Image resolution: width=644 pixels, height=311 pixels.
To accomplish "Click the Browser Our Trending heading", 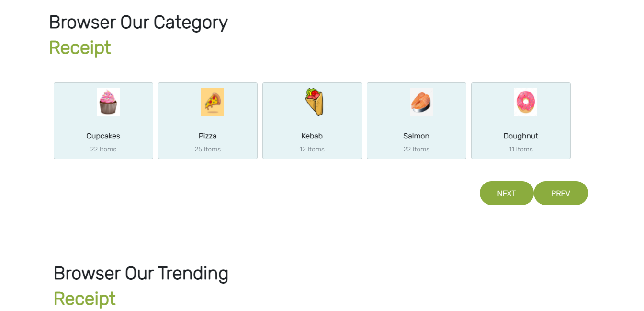I will coord(141,273).
